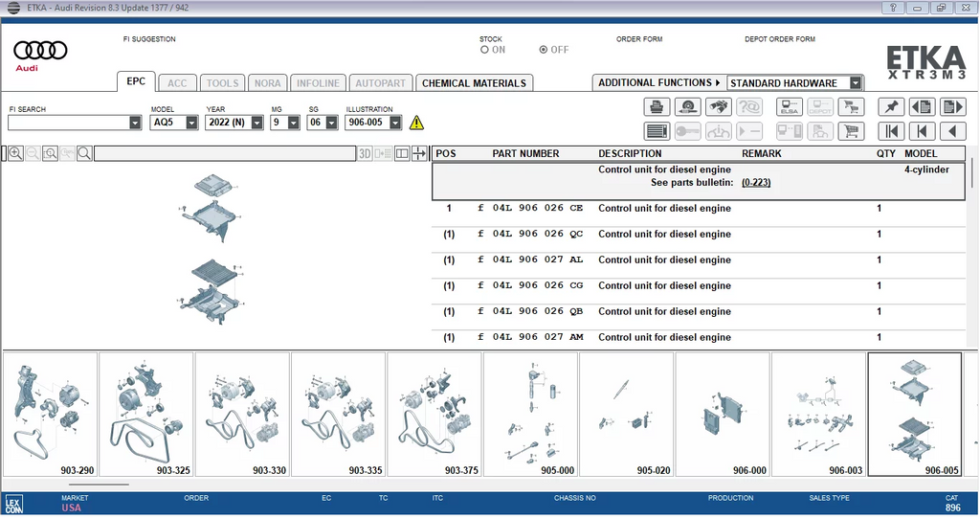Go to next illustration page icon
The height and width of the screenshot is (519, 980).
coord(952,107)
